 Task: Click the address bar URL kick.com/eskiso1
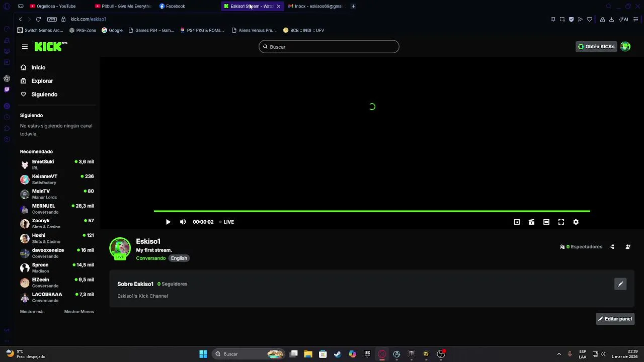tap(88, 19)
